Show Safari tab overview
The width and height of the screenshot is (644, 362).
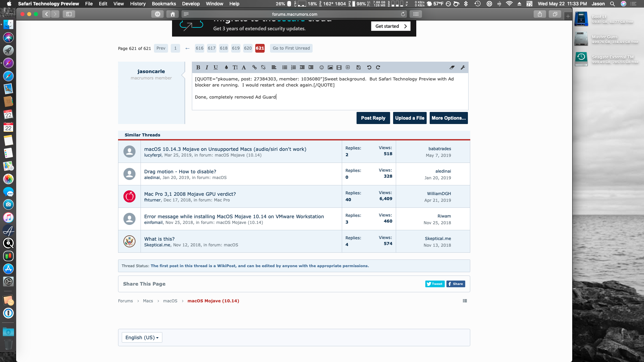click(x=555, y=14)
